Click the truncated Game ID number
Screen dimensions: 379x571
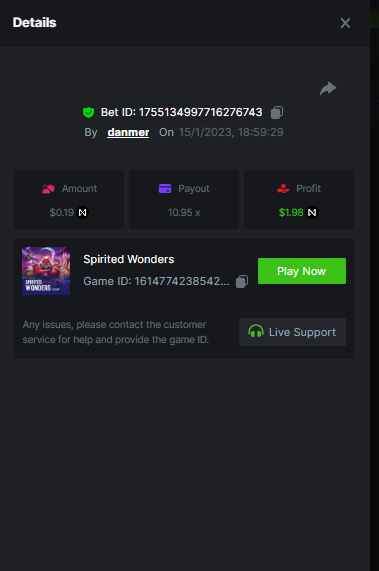coord(182,281)
